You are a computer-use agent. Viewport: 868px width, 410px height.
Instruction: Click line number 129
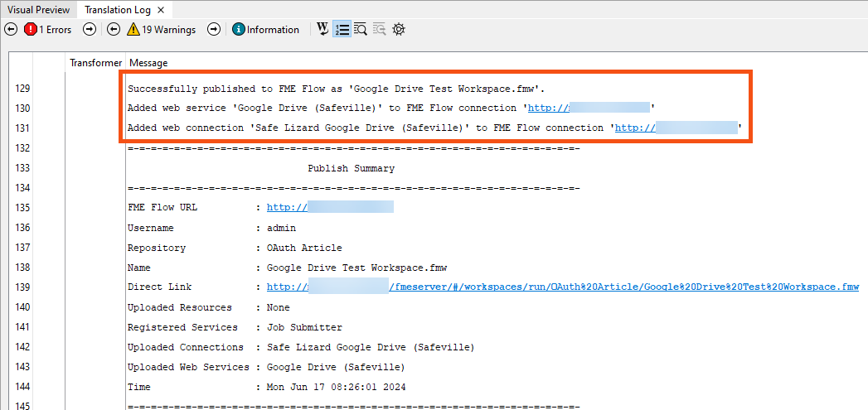(x=23, y=88)
